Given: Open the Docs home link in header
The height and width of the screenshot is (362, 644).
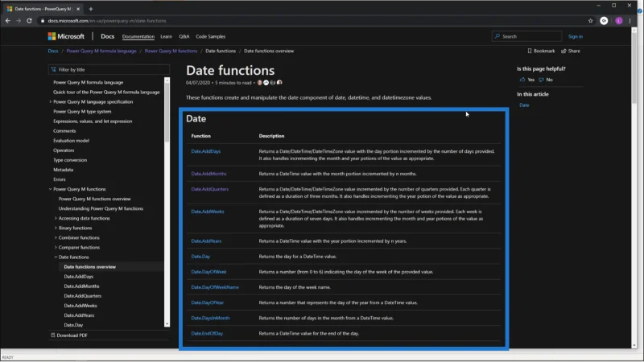Looking at the screenshot, I should pyautogui.click(x=108, y=36).
